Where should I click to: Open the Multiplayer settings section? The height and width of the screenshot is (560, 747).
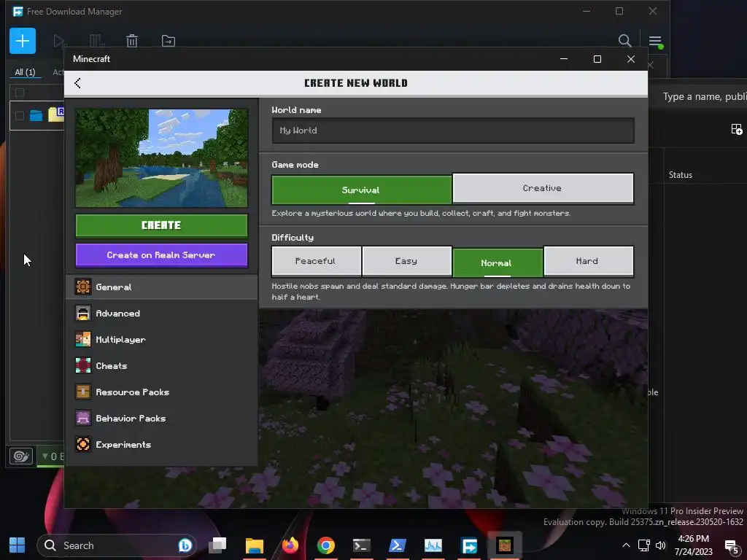coord(161,340)
